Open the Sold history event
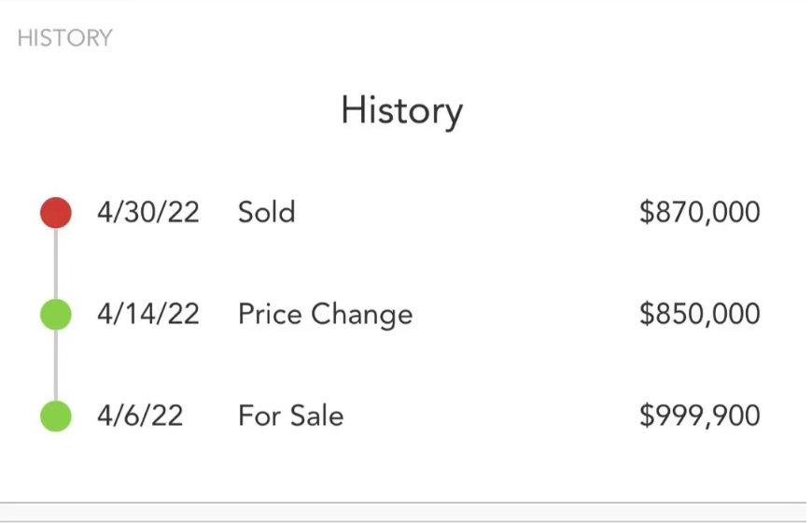 (x=267, y=212)
